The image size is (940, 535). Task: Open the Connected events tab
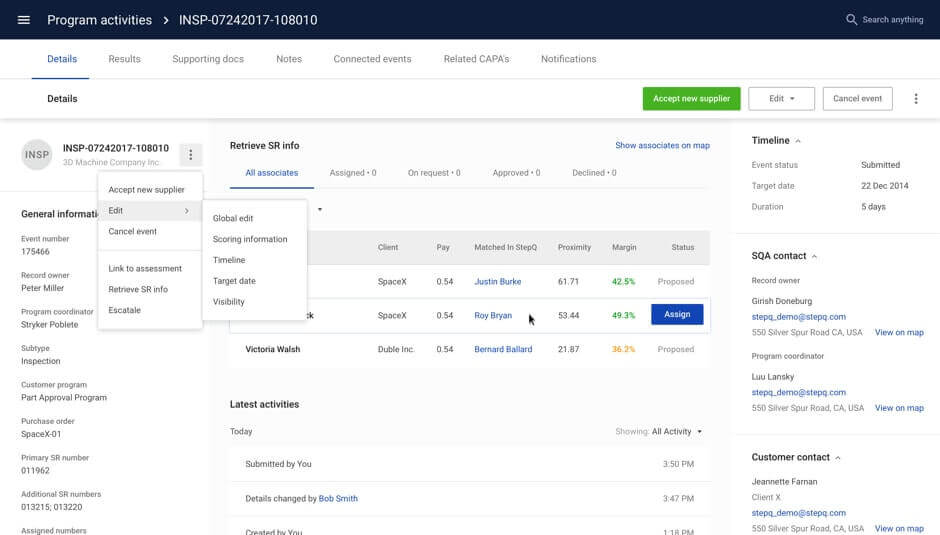pyautogui.click(x=372, y=59)
